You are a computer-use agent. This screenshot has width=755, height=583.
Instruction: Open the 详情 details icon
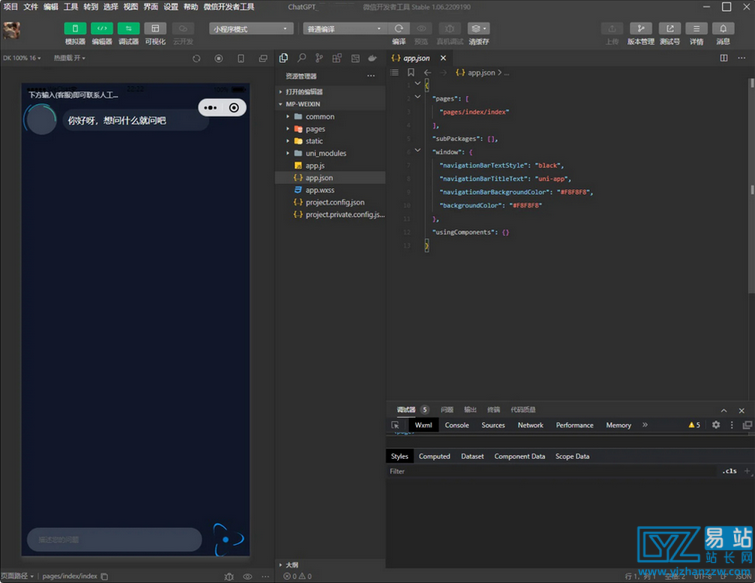point(696,29)
